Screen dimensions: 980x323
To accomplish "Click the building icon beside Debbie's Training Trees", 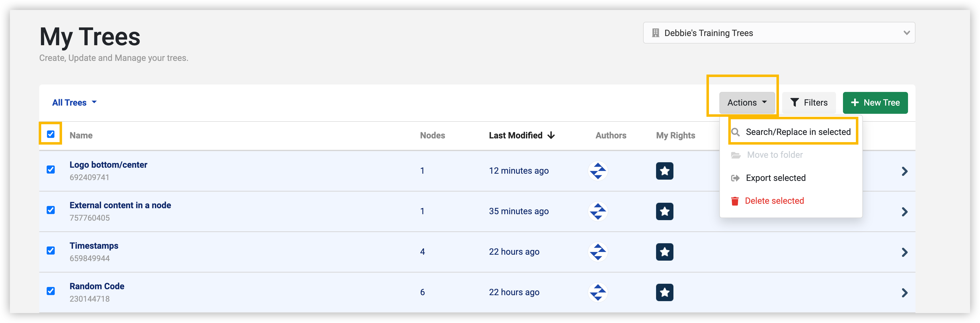I will click(655, 33).
